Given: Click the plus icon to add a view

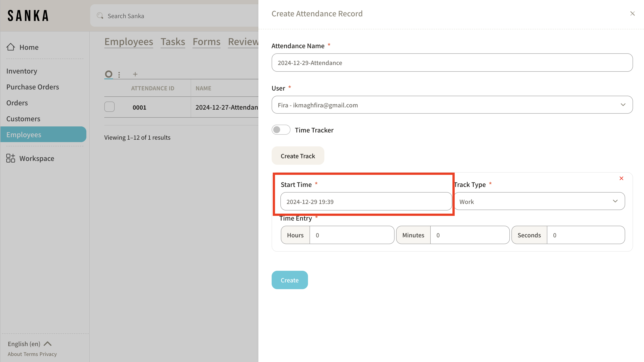Looking at the screenshot, I should click(135, 74).
